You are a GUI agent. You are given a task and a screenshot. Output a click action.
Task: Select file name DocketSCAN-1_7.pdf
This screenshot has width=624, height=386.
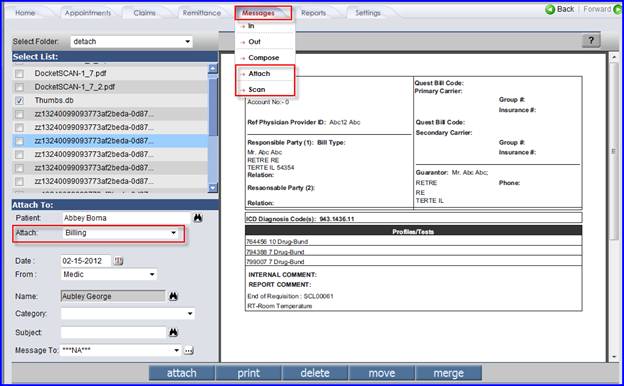(70, 73)
